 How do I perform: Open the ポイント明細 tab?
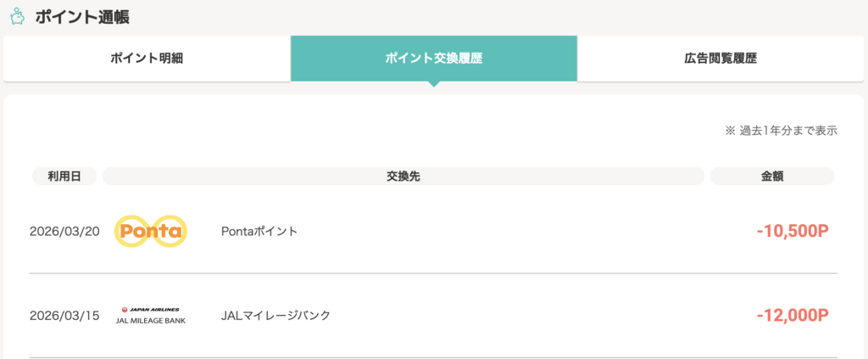pyautogui.click(x=147, y=59)
